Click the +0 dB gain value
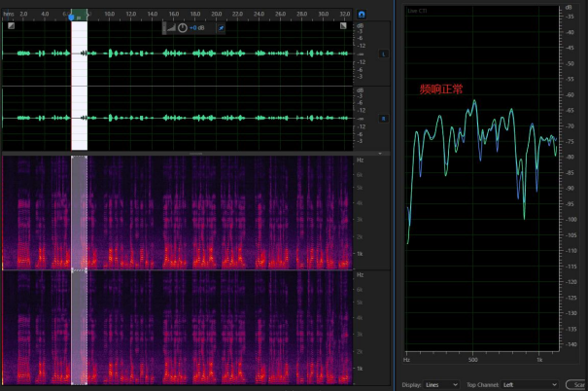 pos(197,28)
